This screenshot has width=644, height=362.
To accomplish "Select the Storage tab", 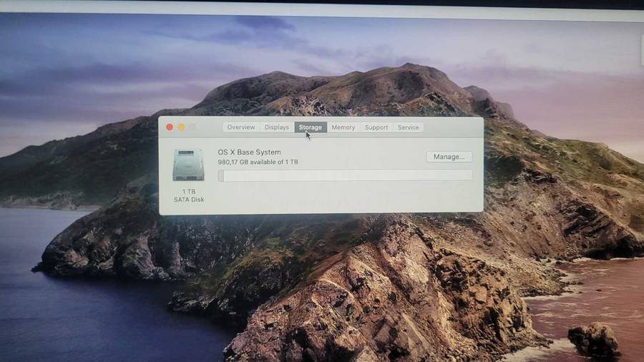I will (311, 127).
